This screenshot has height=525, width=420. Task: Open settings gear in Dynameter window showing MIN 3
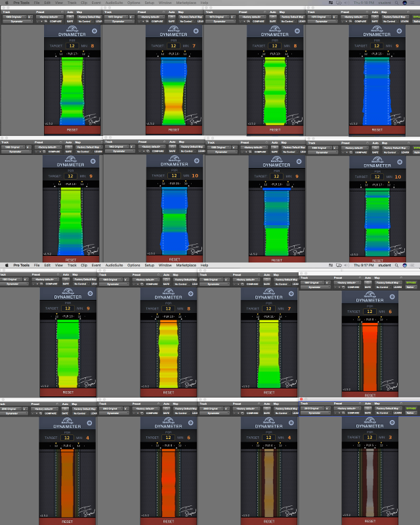392,423
